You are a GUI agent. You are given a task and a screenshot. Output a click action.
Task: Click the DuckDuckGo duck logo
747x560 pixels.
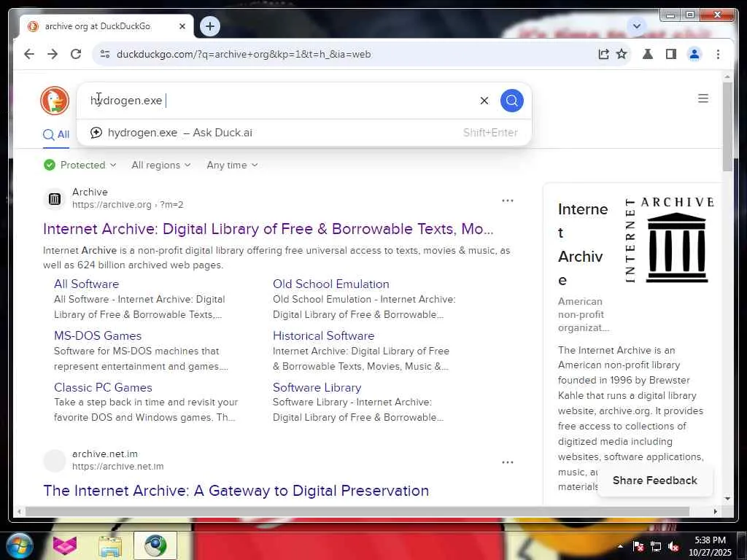coord(55,101)
